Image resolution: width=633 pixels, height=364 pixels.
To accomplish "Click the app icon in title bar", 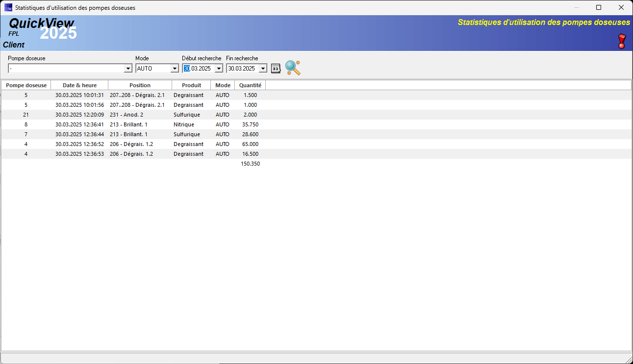I will [8, 7].
